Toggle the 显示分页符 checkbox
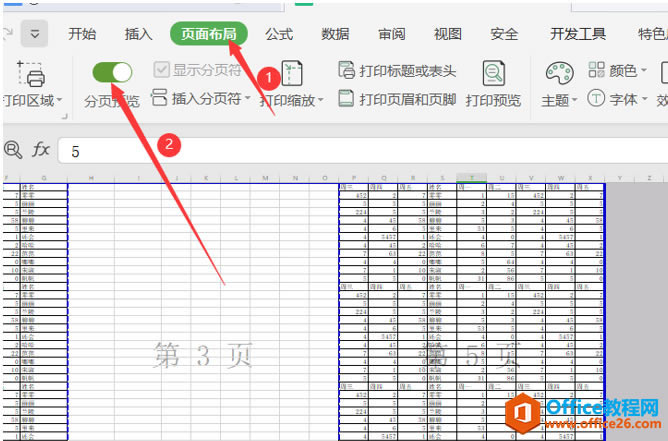Viewport: 668px width, 441px height. 161,69
